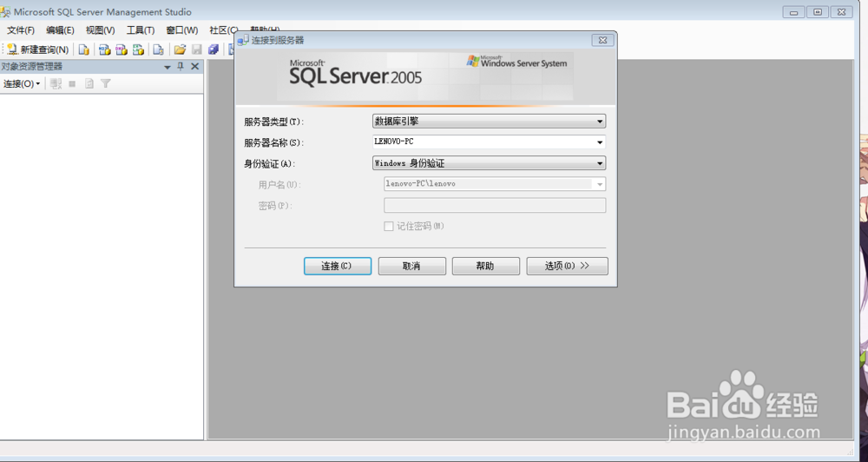Image resolution: width=868 pixels, height=462 pixels.
Task: Click the Analysis Services MDX Query icon
Action: [105, 49]
